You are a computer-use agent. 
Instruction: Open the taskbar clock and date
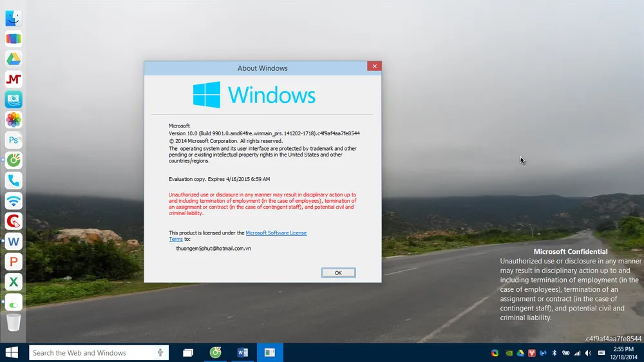pos(623,353)
